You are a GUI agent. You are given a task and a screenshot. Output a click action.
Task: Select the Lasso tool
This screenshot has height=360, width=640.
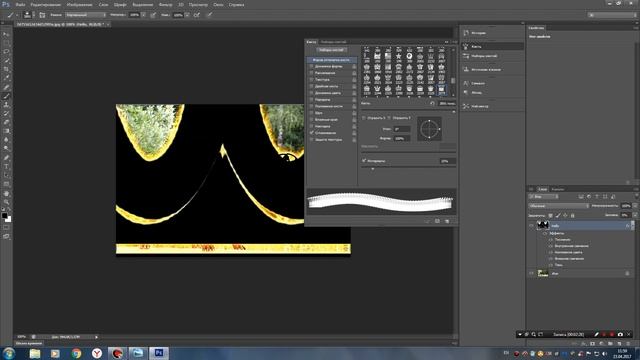[x=6, y=52]
